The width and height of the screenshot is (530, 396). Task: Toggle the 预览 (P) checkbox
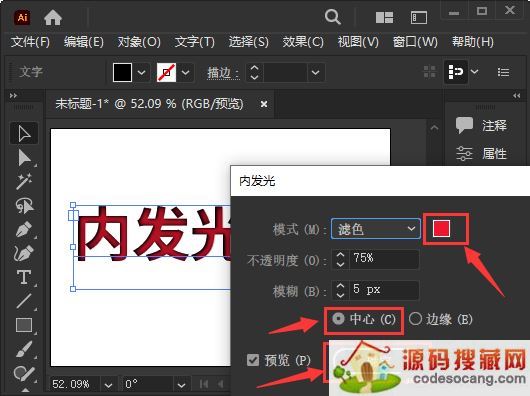pyautogui.click(x=252, y=360)
